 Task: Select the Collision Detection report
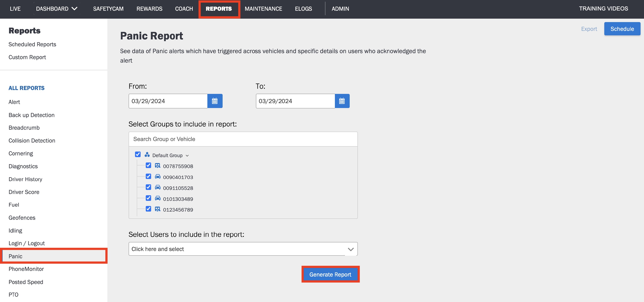pos(32,141)
